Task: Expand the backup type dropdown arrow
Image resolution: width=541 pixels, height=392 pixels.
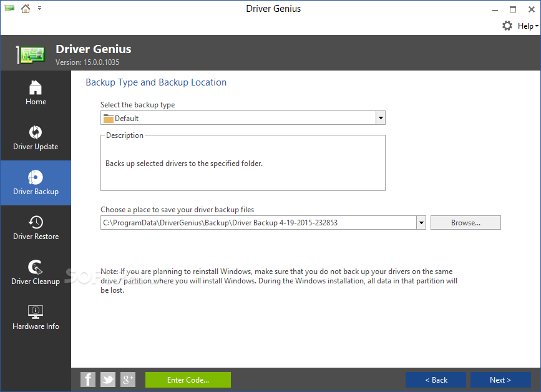Action: point(381,118)
